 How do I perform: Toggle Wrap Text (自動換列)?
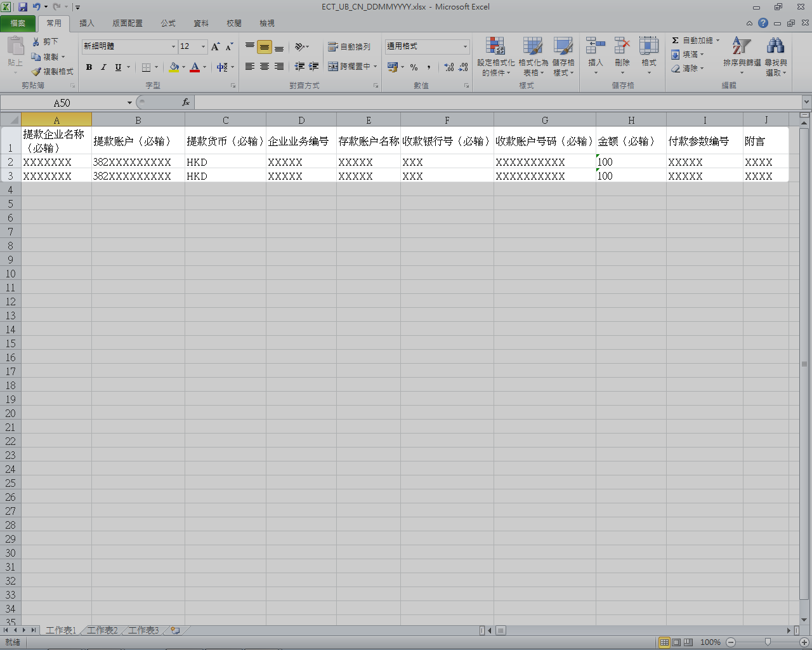point(349,47)
